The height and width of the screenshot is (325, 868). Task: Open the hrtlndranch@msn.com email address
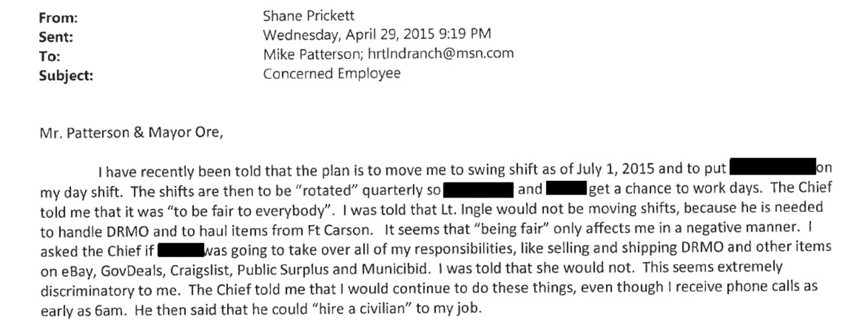(432, 54)
